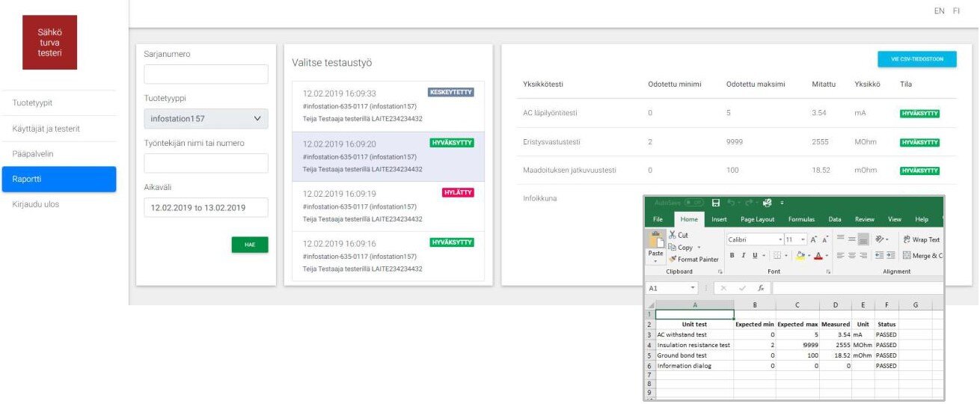Toggle Italic formatting in Excel
980x404 pixels.
pos(744,255)
